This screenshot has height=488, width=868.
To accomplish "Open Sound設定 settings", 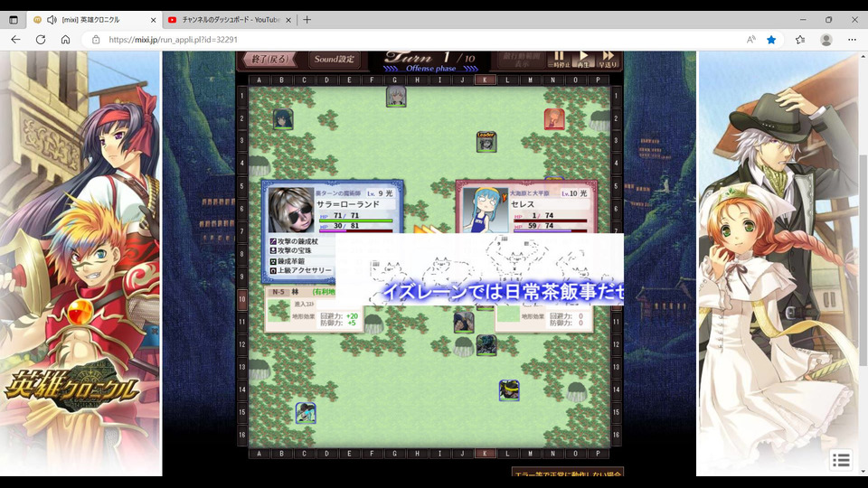I will pyautogui.click(x=334, y=60).
